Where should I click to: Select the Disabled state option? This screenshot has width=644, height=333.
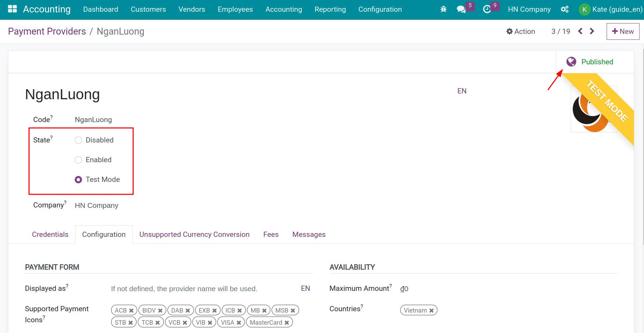pyautogui.click(x=79, y=140)
